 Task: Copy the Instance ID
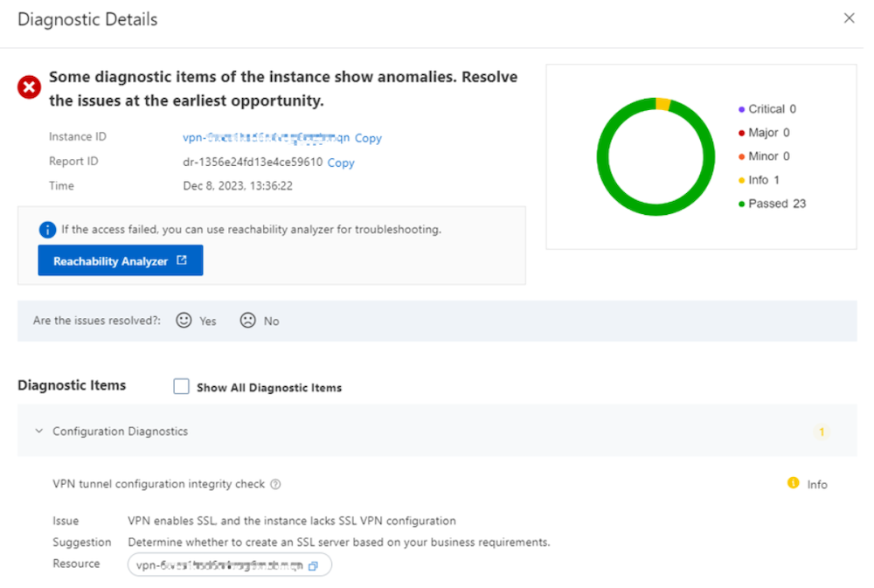(368, 138)
